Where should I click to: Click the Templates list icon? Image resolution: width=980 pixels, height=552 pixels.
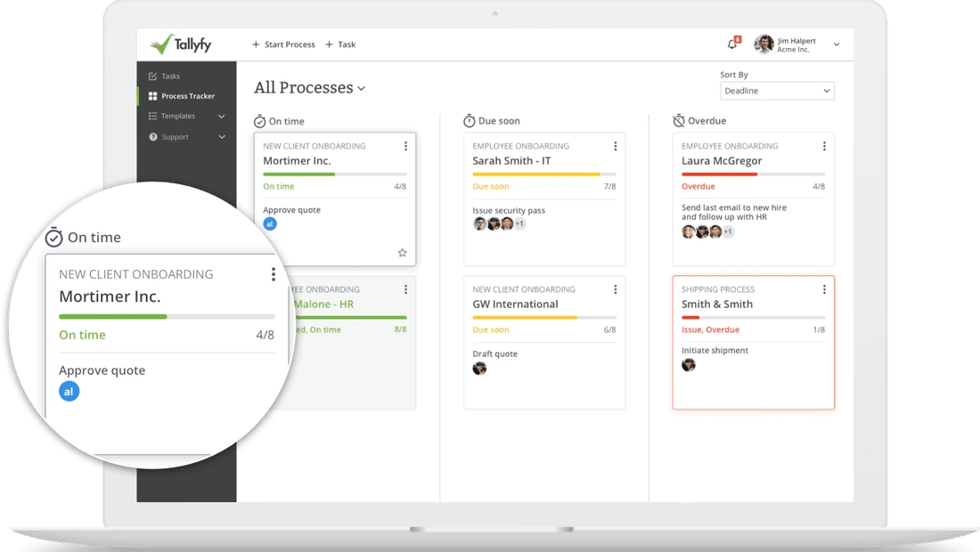click(152, 116)
